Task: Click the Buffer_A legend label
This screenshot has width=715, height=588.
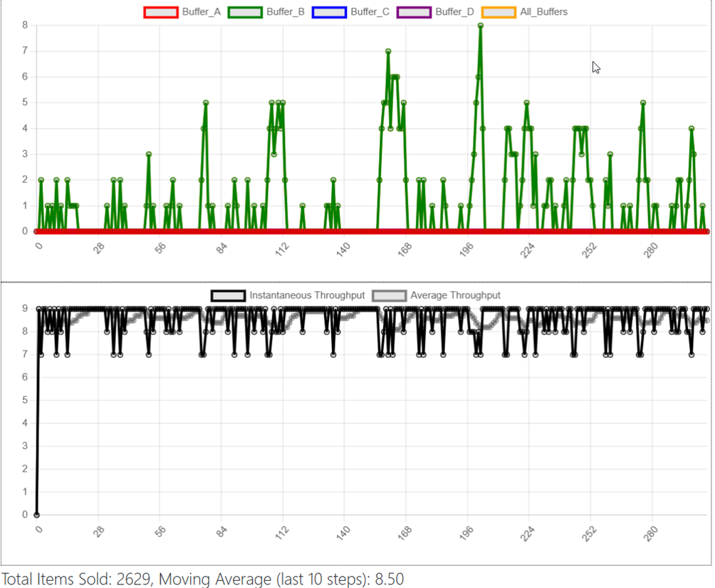Action: (201, 12)
